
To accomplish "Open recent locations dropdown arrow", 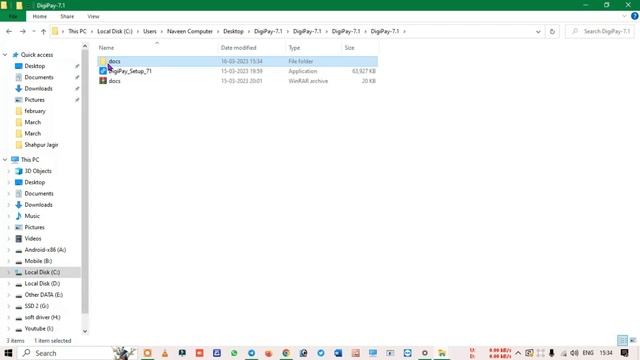I will (x=34, y=31).
